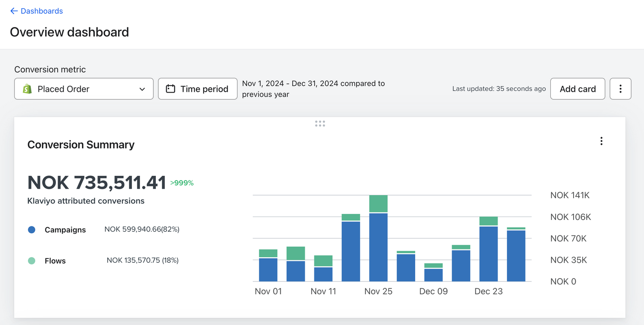
Task: Open Conversion Summary card kebab menu
Action: (601, 141)
